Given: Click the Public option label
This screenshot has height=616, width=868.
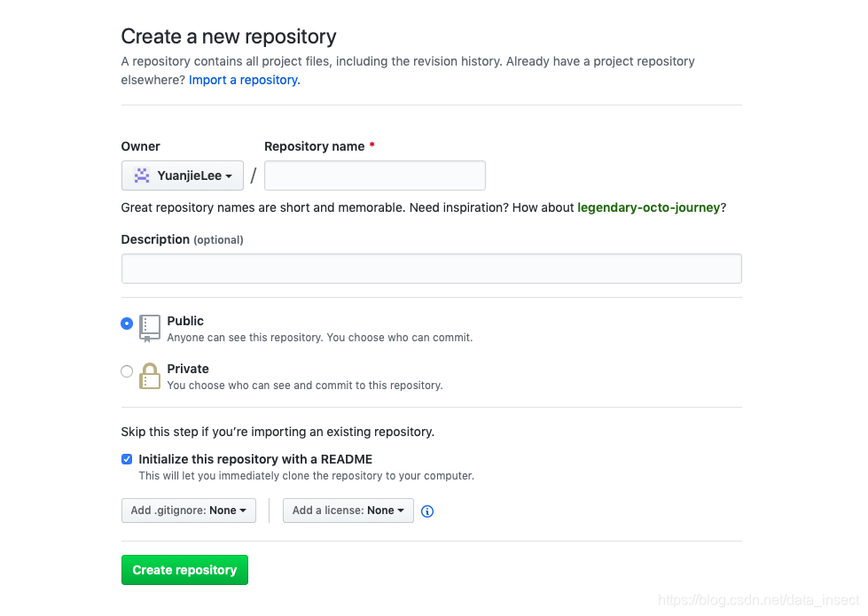Looking at the screenshot, I should click(185, 321).
